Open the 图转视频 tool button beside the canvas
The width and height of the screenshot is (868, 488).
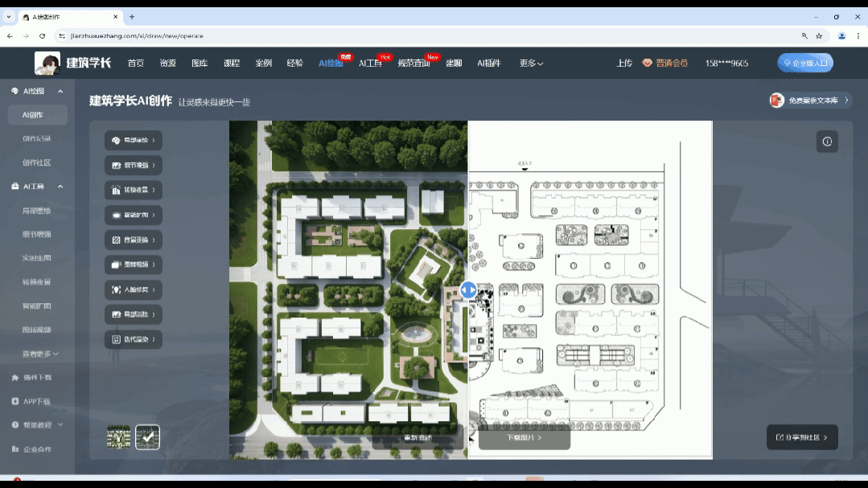tap(134, 265)
